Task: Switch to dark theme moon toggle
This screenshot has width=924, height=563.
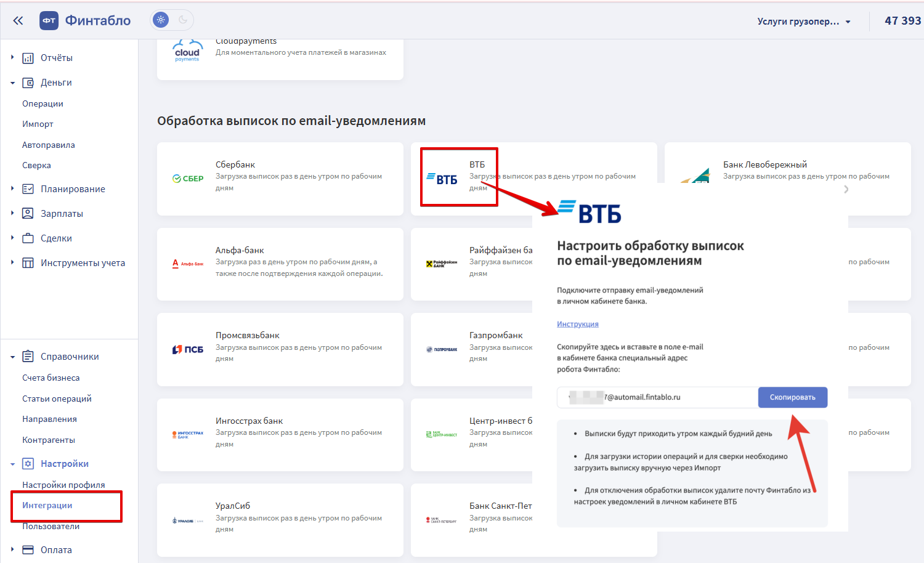Action: (x=183, y=20)
